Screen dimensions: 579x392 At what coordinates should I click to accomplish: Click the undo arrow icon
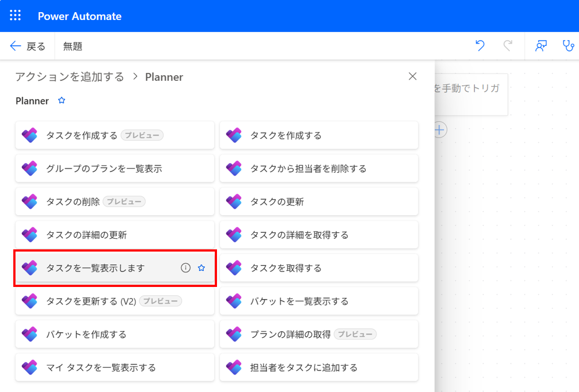tap(480, 46)
